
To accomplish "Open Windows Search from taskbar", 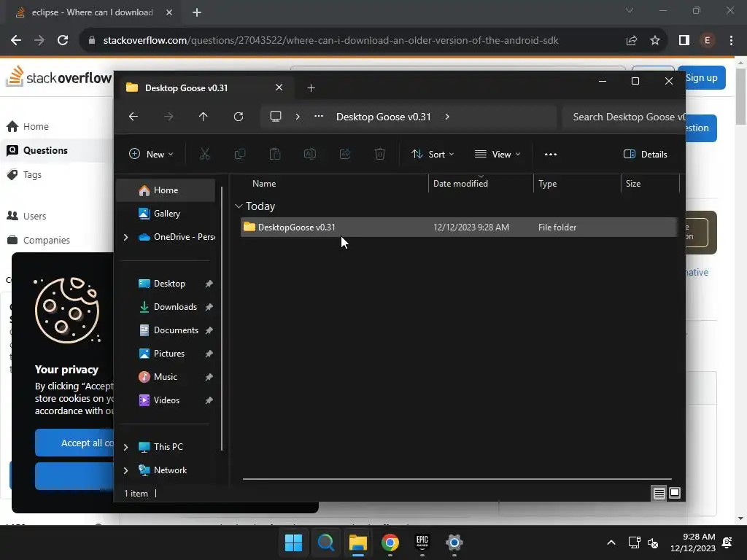I will pyautogui.click(x=326, y=542).
